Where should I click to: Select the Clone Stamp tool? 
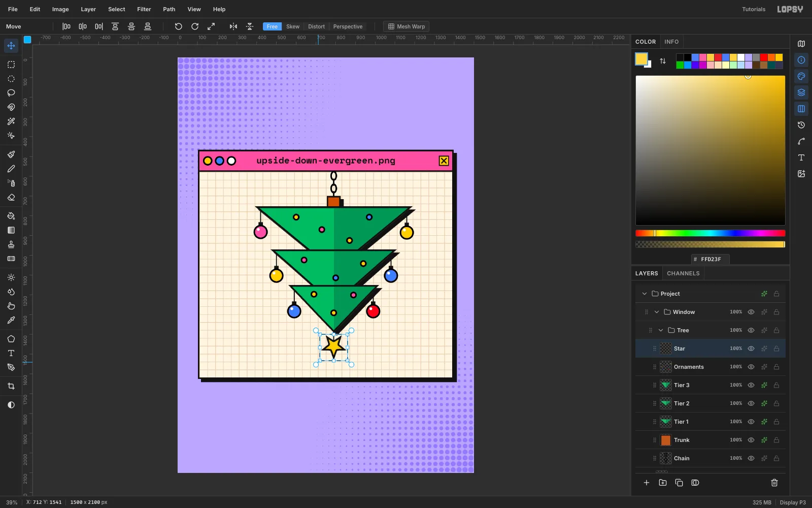(11, 244)
